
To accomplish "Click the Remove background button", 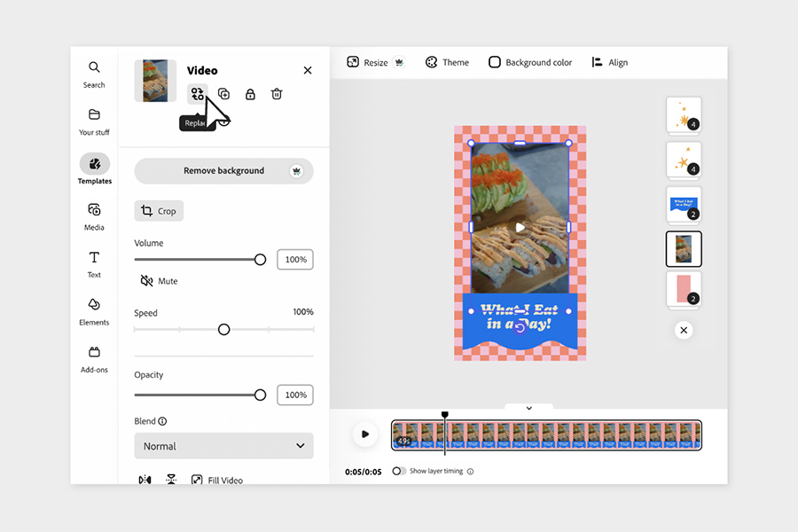I will point(223,171).
